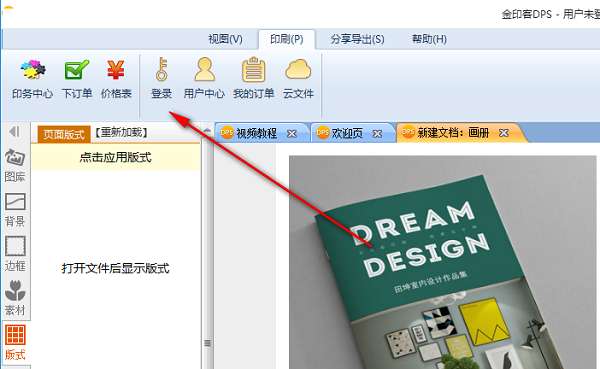This screenshot has height=369, width=600.
Task: Open the 价格表 price list icon
Action: (x=116, y=79)
